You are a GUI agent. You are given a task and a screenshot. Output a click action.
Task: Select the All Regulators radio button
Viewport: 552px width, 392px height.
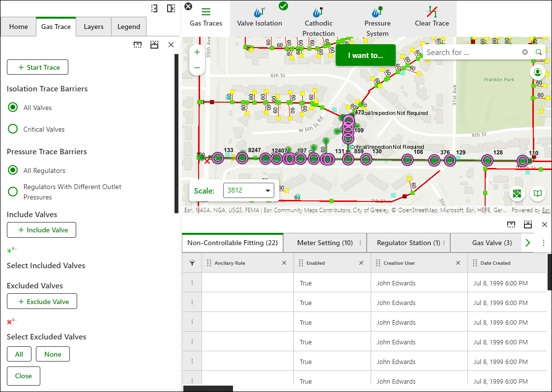[13, 170]
